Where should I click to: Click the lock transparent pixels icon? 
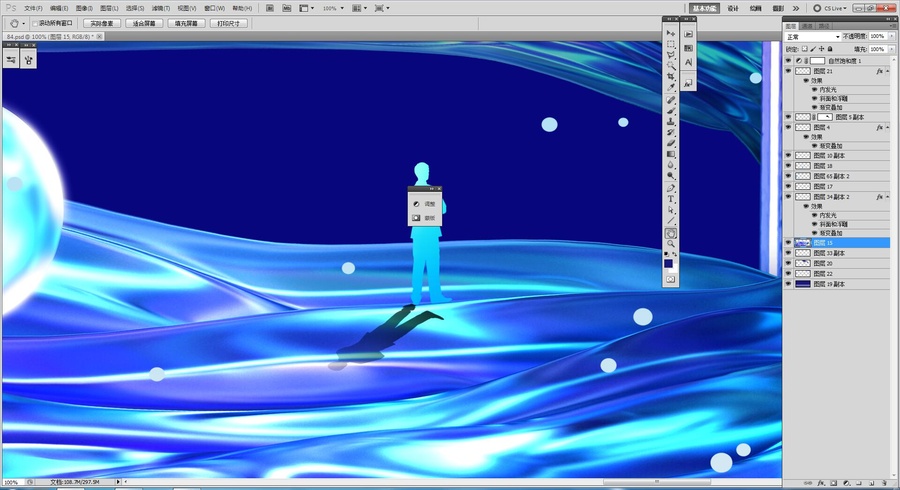805,49
